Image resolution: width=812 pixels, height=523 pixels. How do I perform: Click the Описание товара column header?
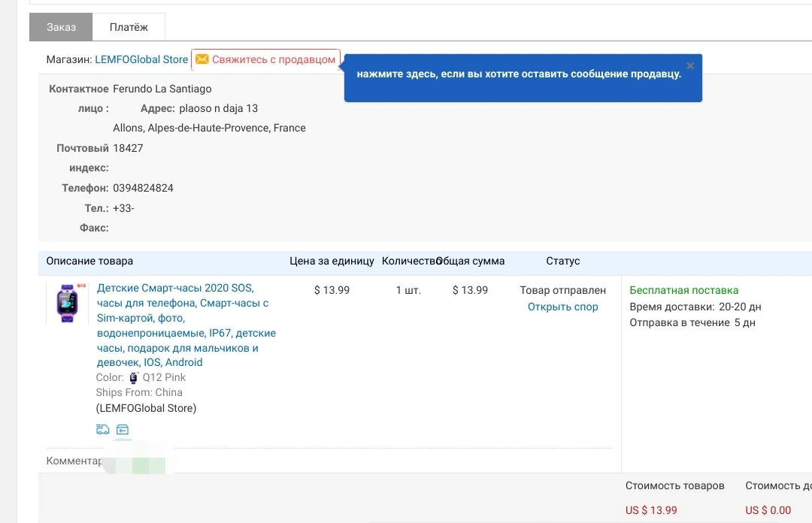pyautogui.click(x=89, y=261)
